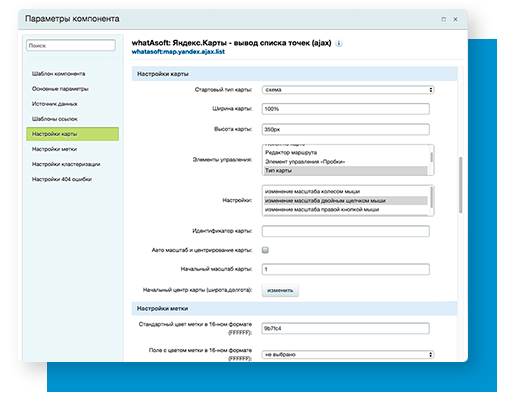Select изменение масштаба правой кнопкой мыши
This screenshot has height=420, width=506.
tap(345, 210)
